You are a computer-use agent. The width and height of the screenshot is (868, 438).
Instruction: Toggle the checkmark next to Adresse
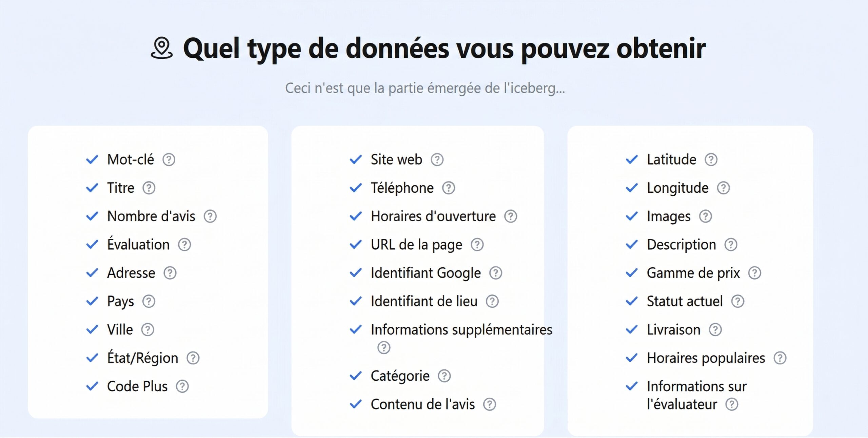coord(91,272)
